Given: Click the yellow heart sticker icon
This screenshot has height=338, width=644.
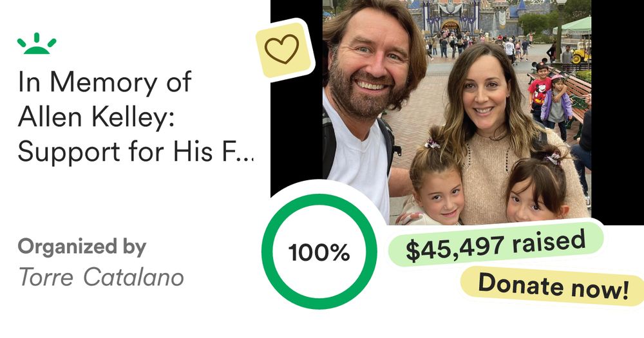Looking at the screenshot, I should pos(283,50).
